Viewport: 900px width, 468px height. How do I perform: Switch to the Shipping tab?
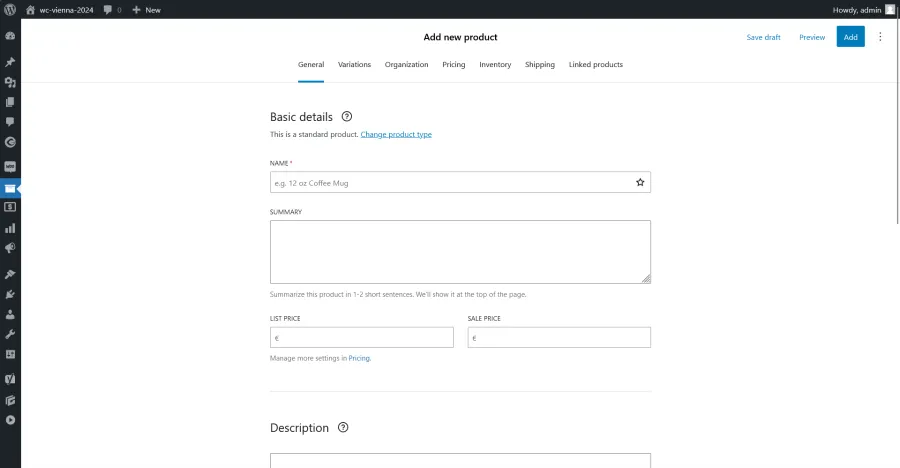click(540, 64)
